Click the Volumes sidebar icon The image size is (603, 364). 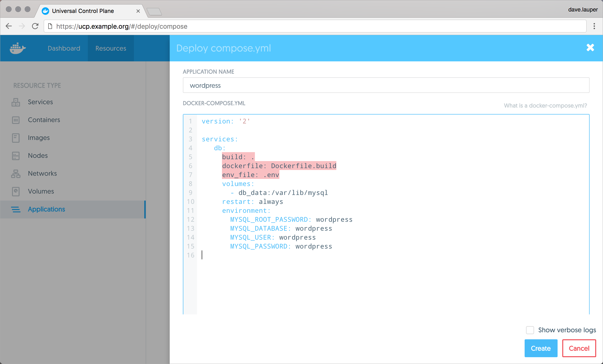[x=16, y=191]
